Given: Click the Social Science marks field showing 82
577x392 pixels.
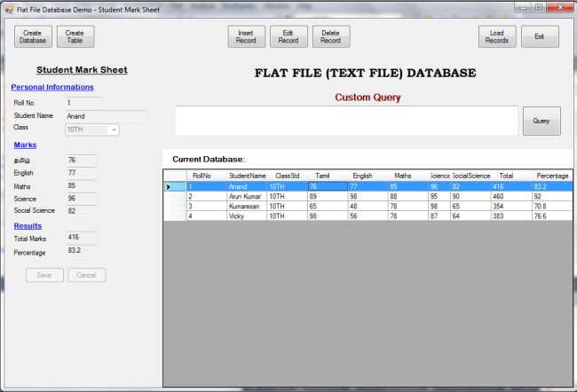Looking at the screenshot, I should tap(81, 211).
